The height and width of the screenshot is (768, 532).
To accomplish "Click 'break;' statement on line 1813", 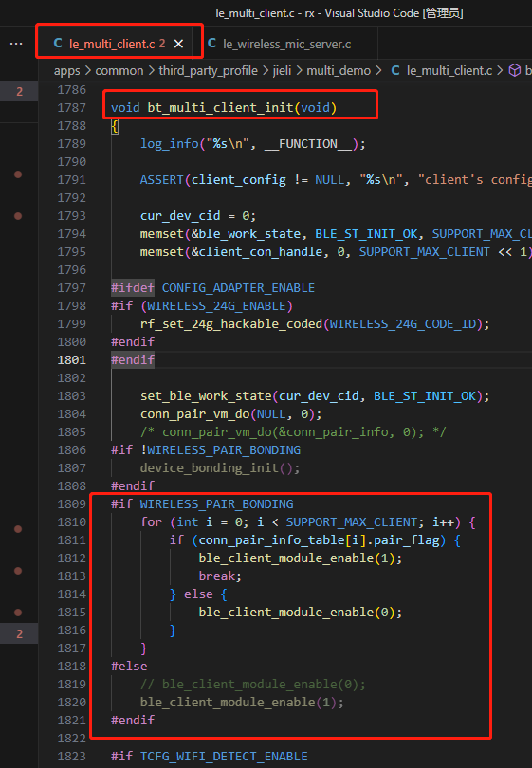I will pyautogui.click(x=220, y=576).
